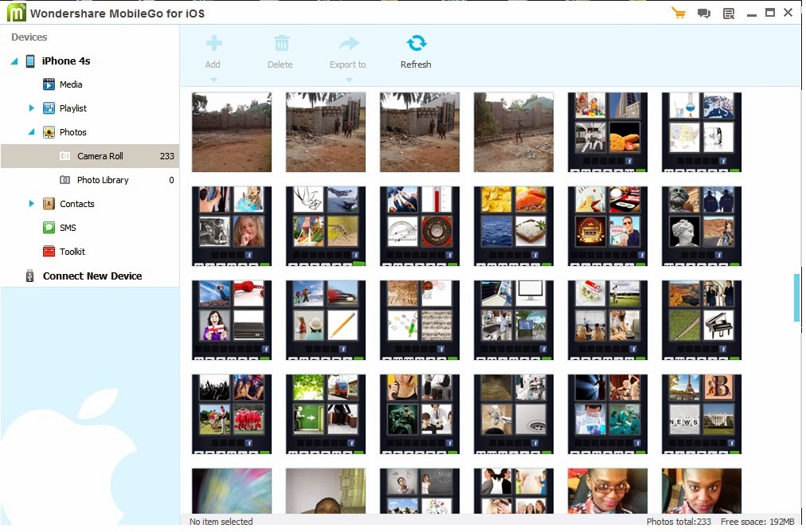This screenshot has width=806, height=532.
Task: Open the shopping cart purchase icon
Action: (679, 13)
